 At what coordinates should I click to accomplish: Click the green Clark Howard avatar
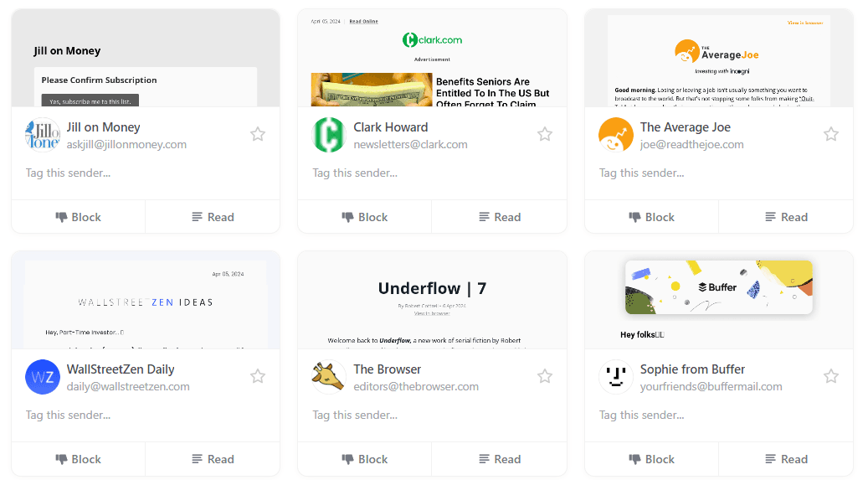click(329, 135)
